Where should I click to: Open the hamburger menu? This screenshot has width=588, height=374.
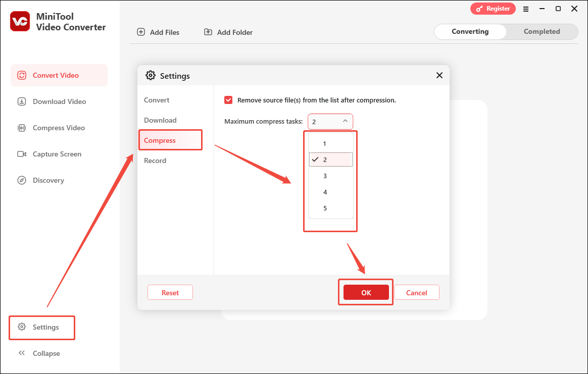coord(526,9)
